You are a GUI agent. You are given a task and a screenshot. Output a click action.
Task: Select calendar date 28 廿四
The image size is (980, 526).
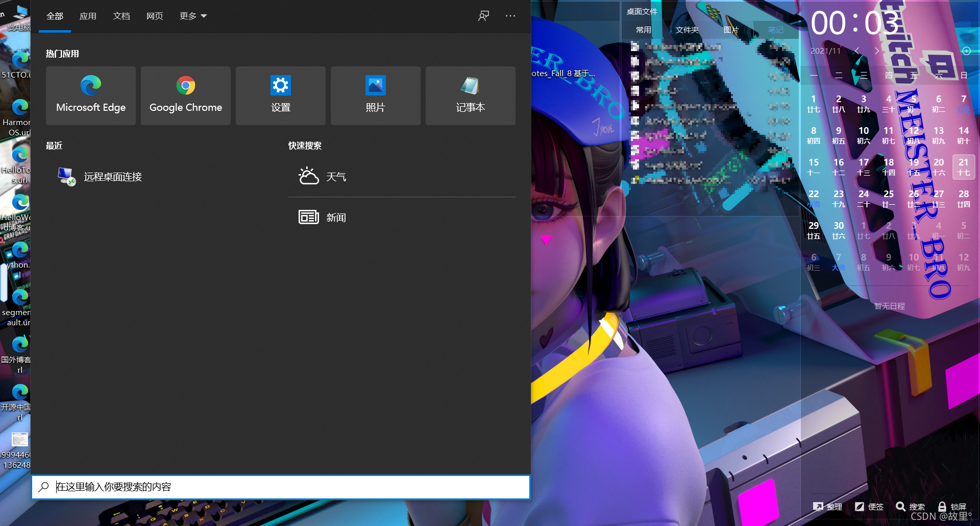pyautogui.click(x=964, y=199)
